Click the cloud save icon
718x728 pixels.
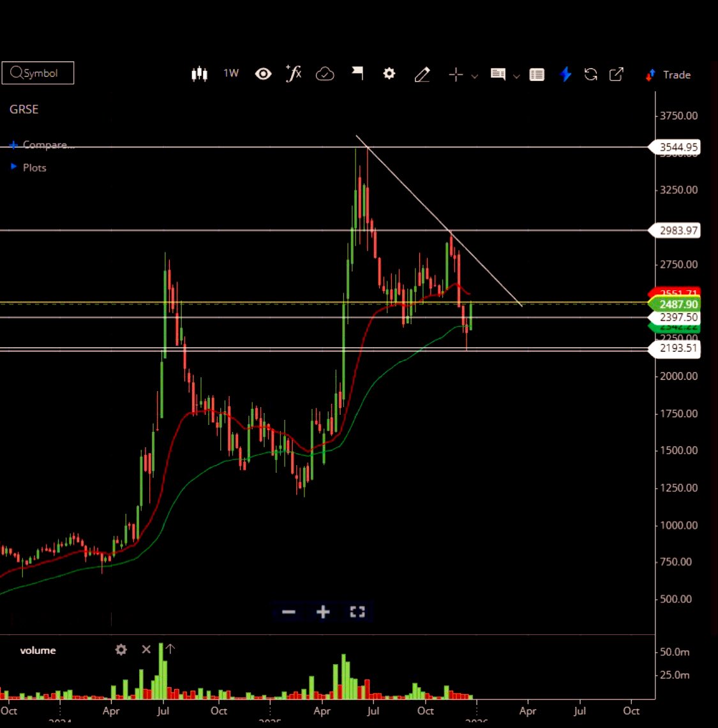[325, 74]
